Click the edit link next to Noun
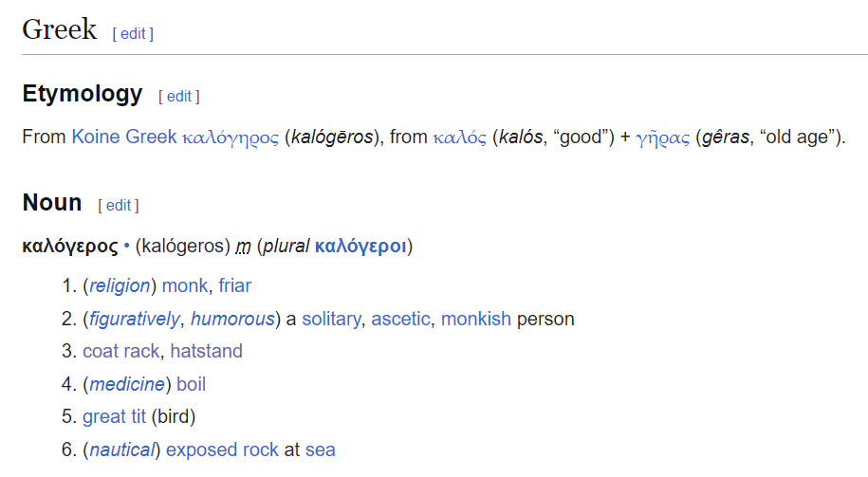868x477 pixels. coord(119,205)
